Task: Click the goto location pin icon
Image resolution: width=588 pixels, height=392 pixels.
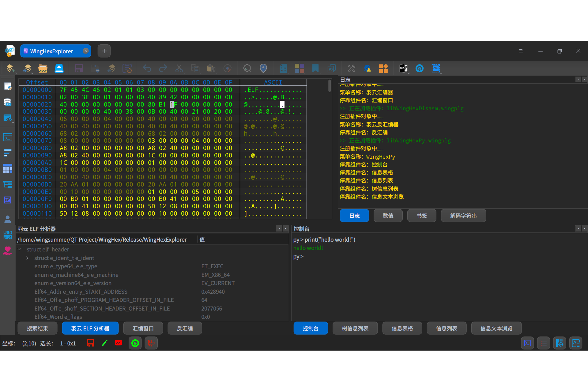Action: (263, 68)
